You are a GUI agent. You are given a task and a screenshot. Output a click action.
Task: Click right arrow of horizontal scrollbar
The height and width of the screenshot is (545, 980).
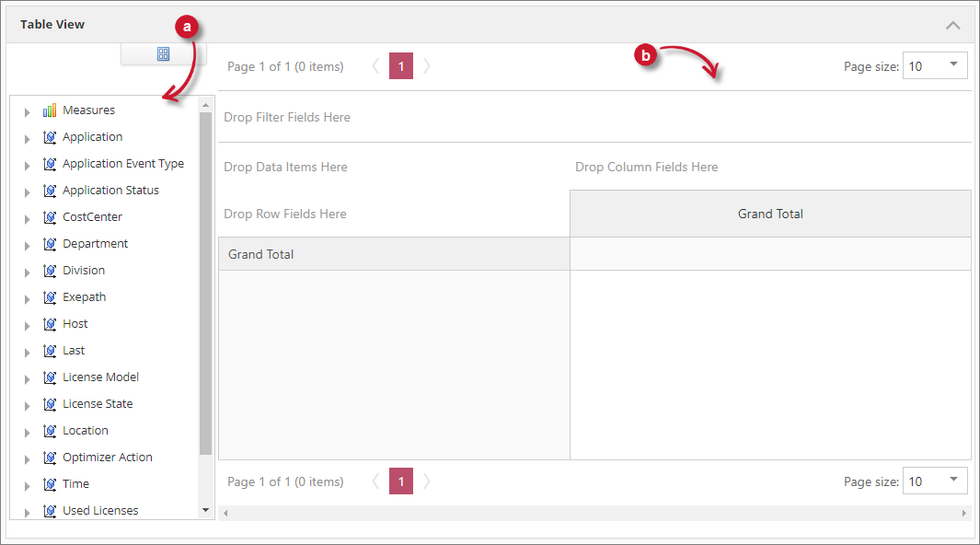click(964, 513)
